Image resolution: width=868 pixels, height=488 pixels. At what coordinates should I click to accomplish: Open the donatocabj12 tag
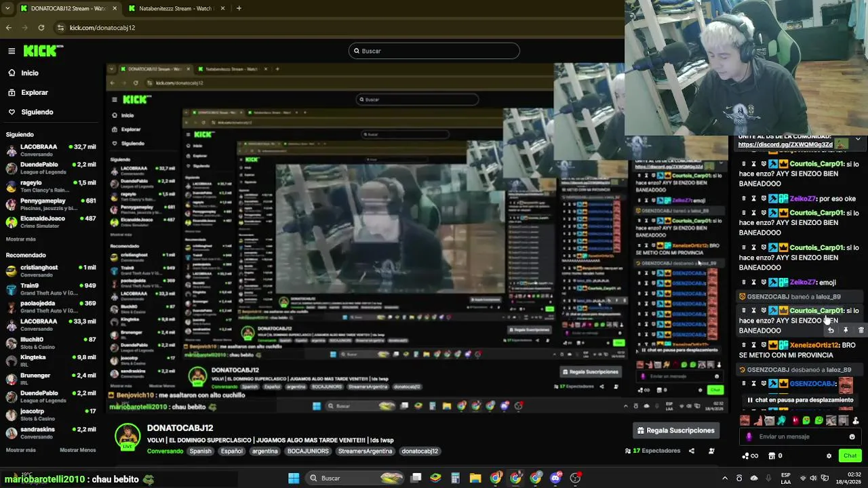420,451
